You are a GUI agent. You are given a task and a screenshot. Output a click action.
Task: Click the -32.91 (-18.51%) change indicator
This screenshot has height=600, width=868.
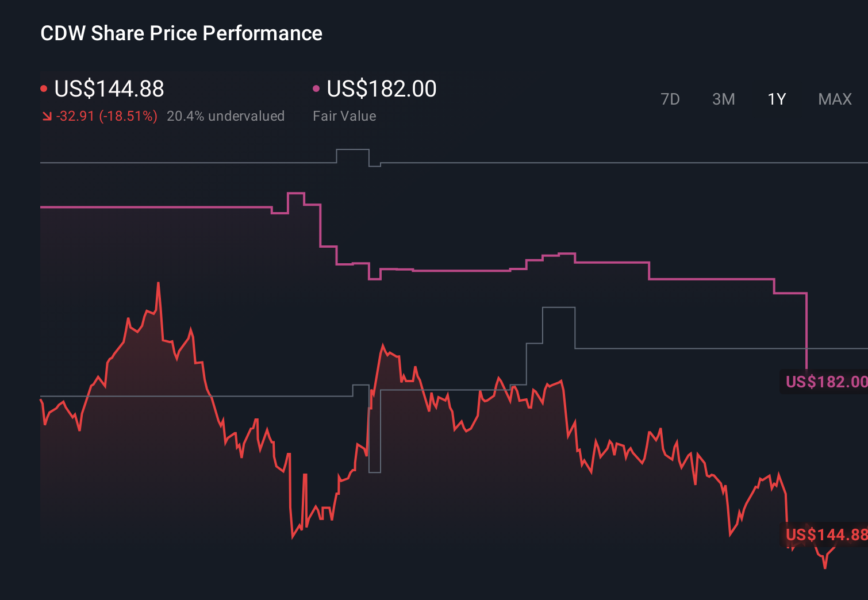pyautogui.click(x=106, y=116)
